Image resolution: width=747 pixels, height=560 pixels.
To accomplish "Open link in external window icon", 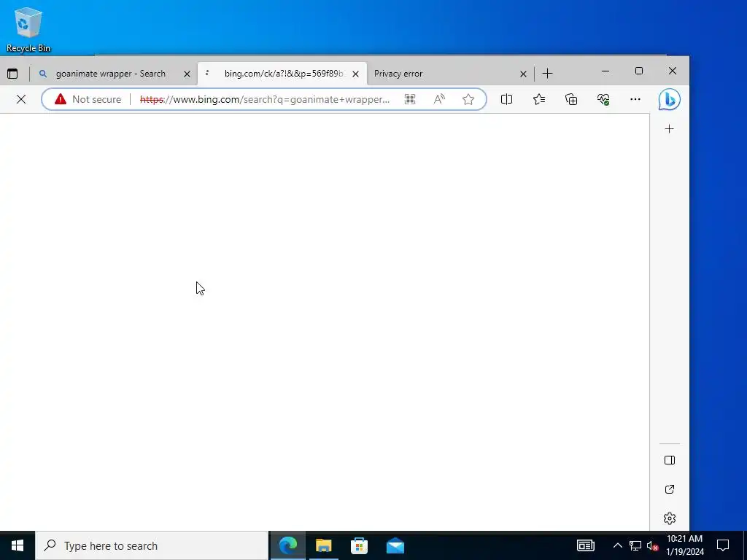I will [670, 489].
